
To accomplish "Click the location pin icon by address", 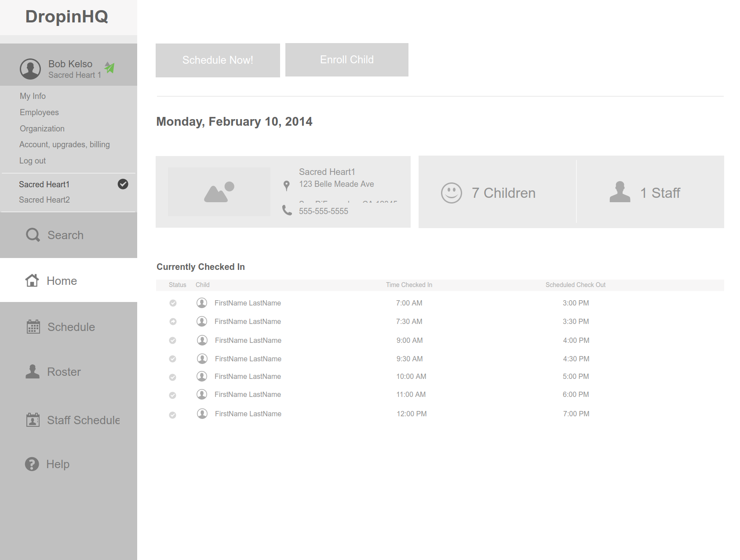I will point(287,186).
